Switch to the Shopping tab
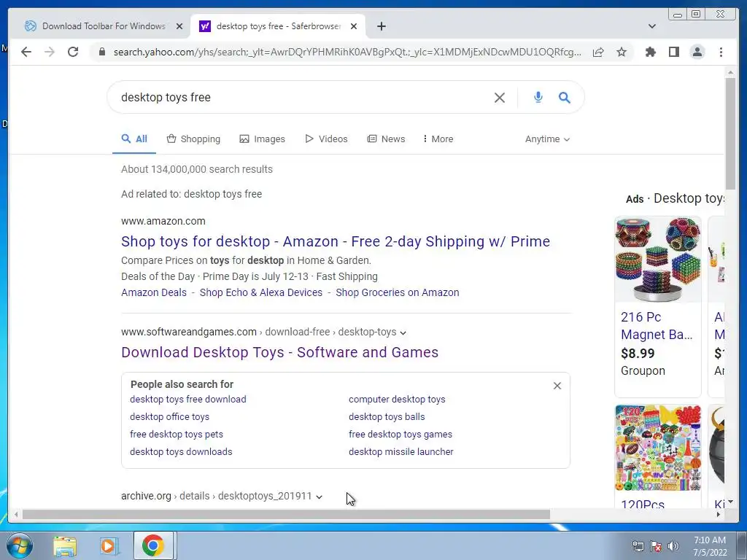This screenshot has height=560, width=747. tap(193, 139)
